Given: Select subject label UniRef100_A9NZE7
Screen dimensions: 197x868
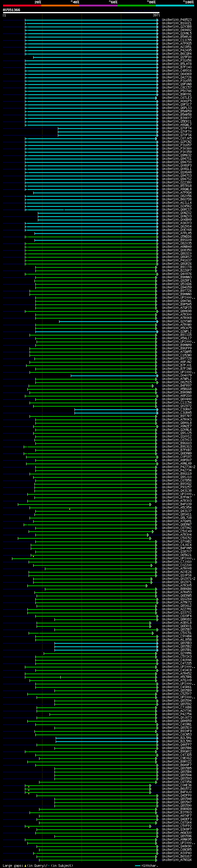Looking at the screenshot, I should (x=176, y=426).
